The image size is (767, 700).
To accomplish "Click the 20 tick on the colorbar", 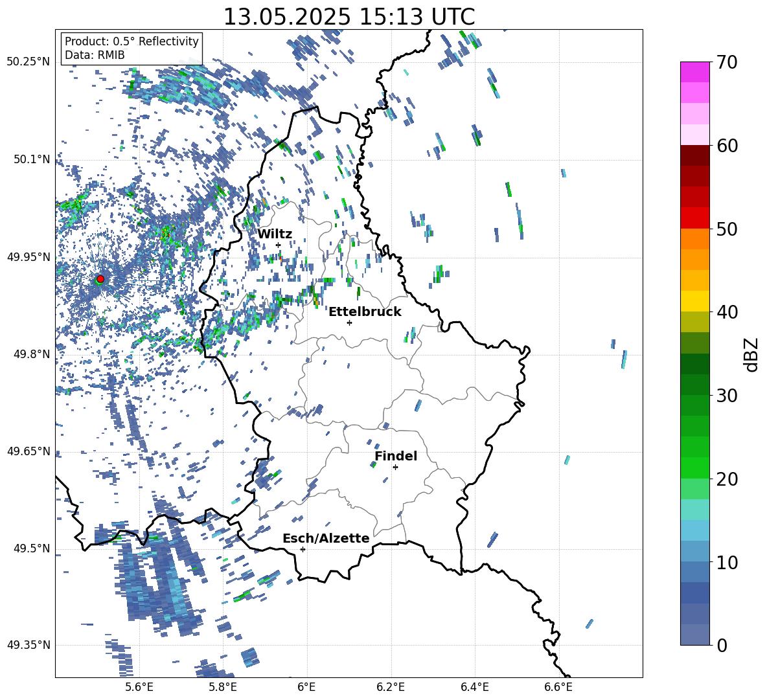I will [x=727, y=479].
